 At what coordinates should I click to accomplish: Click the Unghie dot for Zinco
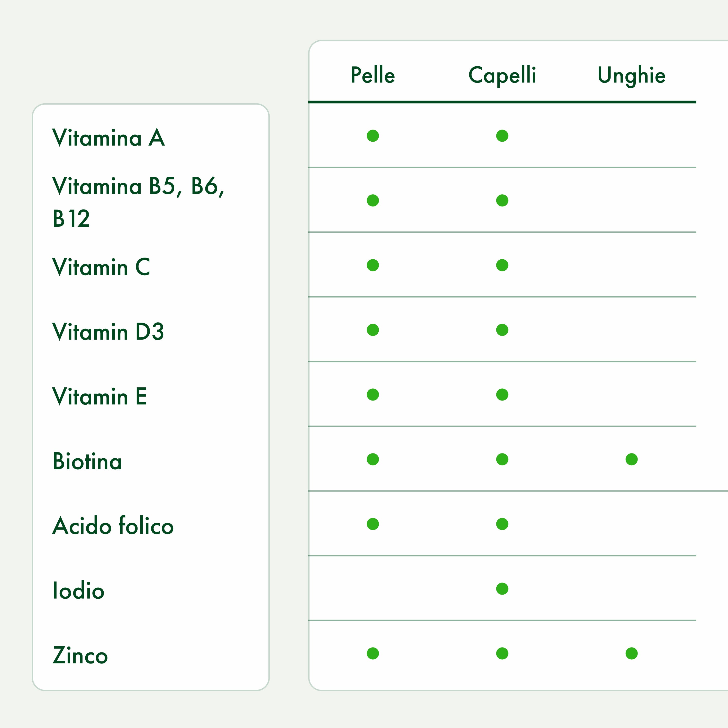(632, 653)
